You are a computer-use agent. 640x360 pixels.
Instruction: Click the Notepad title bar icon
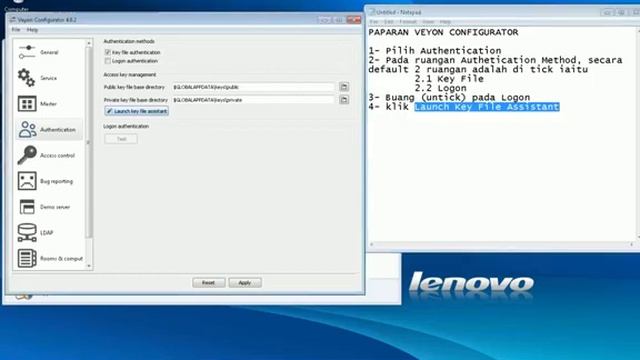(x=372, y=12)
